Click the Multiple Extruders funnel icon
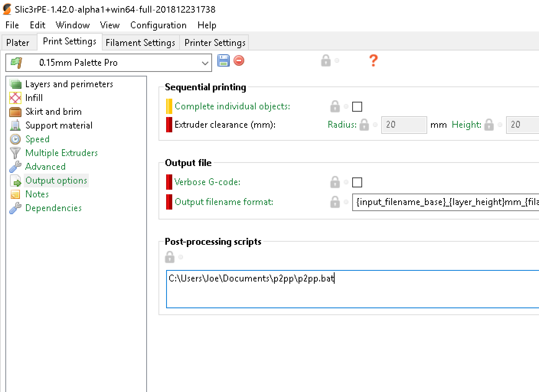Image resolution: width=539 pixels, height=392 pixels. click(15, 153)
